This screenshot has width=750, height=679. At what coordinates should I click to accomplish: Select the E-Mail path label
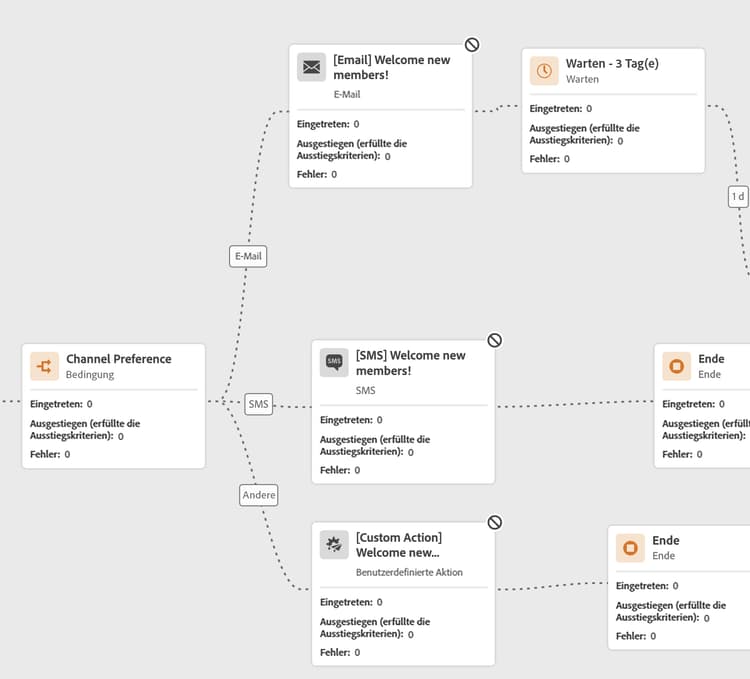pyautogui.click(x=248, y=256)
